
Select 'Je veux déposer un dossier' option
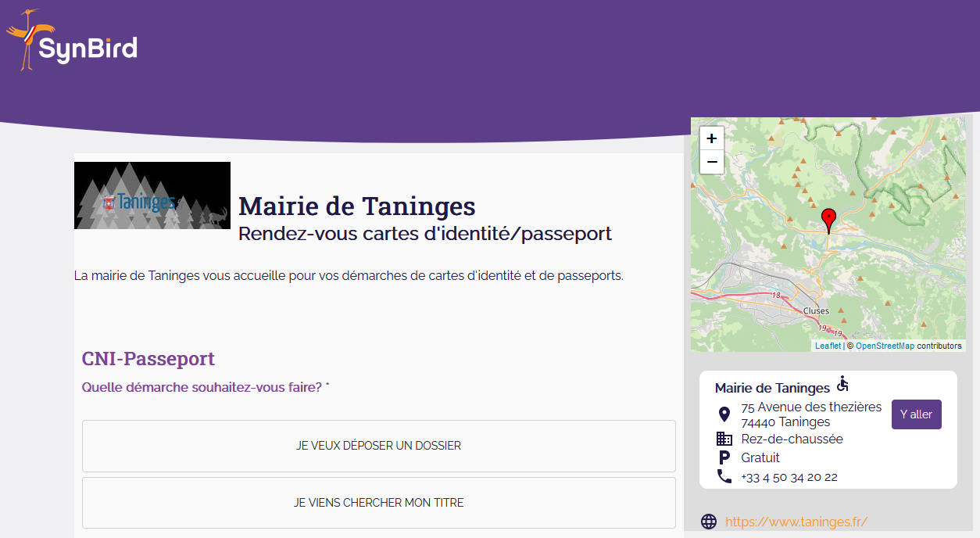pyautogui.click(x=378, y=446)
